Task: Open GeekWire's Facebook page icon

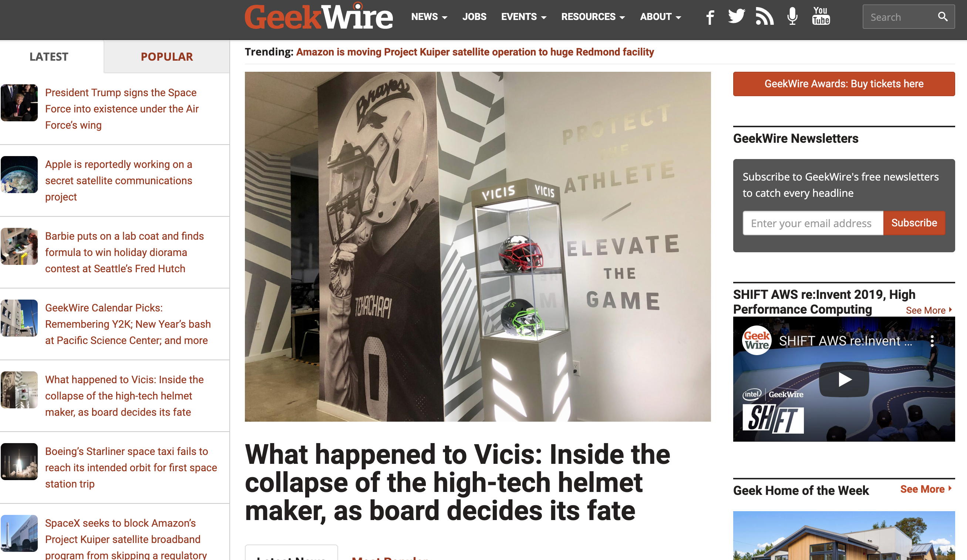Action: tap(710, 17)
